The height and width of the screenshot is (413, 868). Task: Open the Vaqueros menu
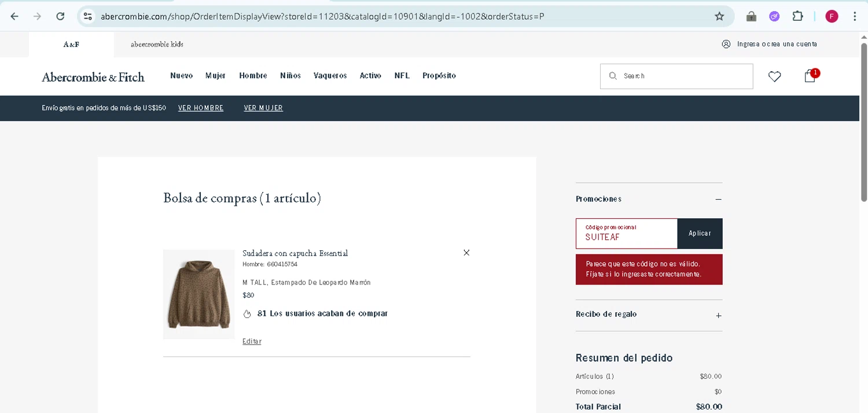[330, 76]
